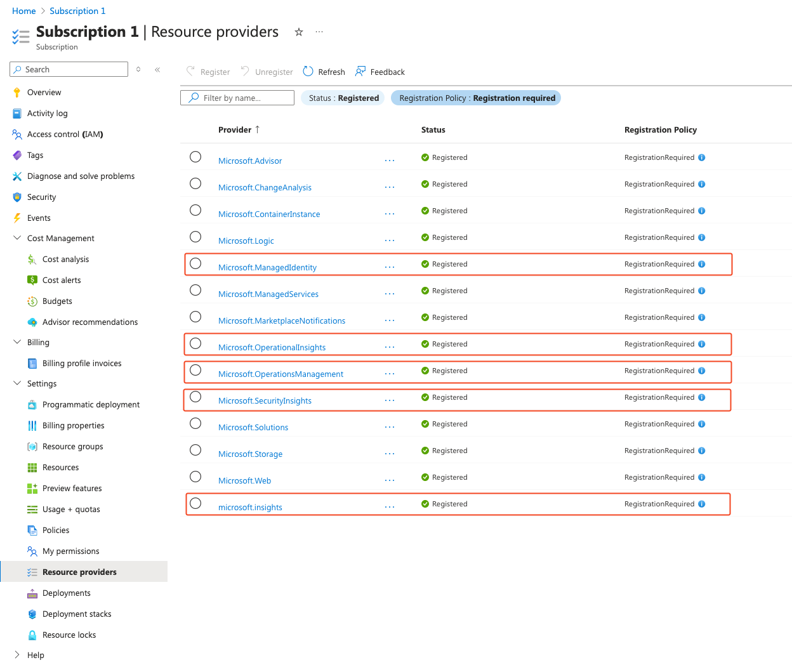Collapse the Cost Management section
The image size is (792, 672).
[17, 238]
